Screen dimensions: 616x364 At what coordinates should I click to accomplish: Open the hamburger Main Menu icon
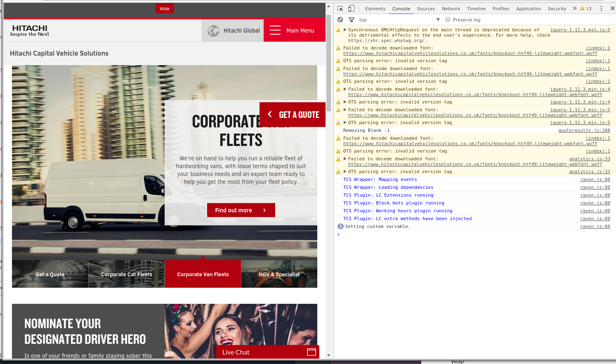pos(275,31)
